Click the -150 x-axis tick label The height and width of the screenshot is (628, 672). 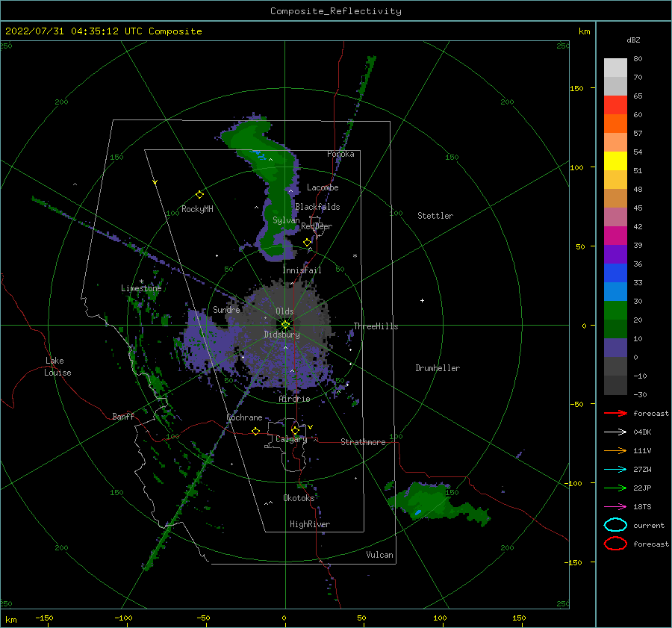coord(44,618)
